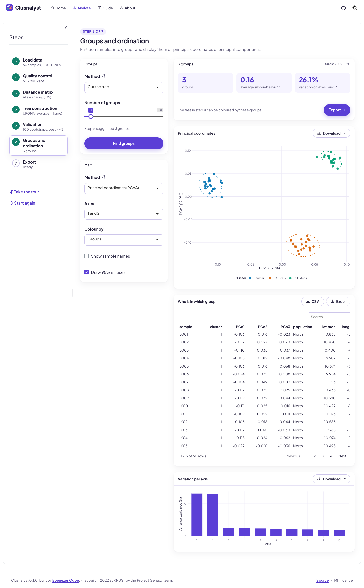
Task: Toggle Cluster 2 legend marker
Action: click(270, 278)
